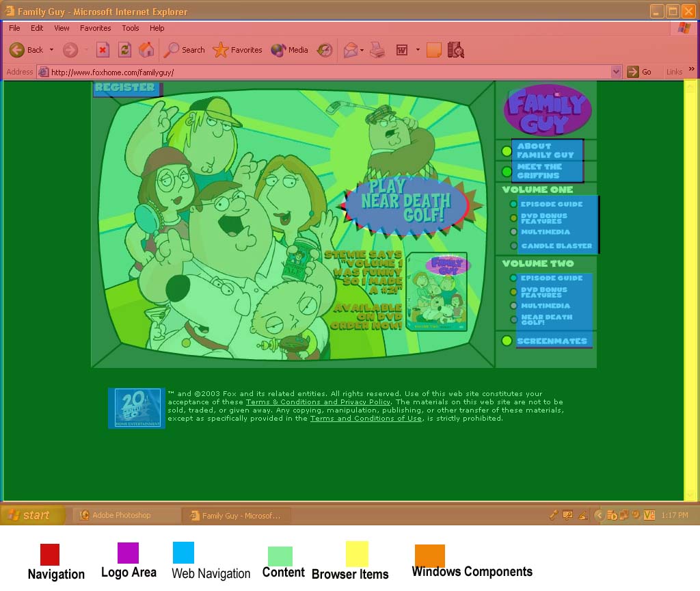Click the Print icon in the toolbar
This screenshot has height=591, width=700.
tap(377, 50)
